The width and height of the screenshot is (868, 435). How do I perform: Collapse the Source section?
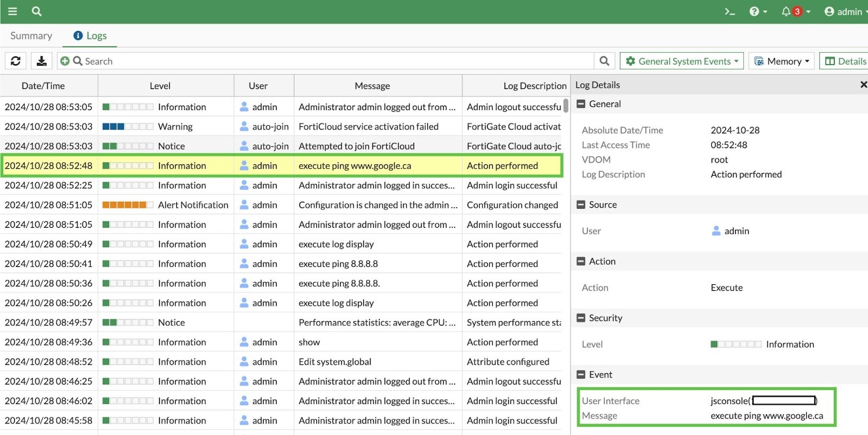coord(581,205)
